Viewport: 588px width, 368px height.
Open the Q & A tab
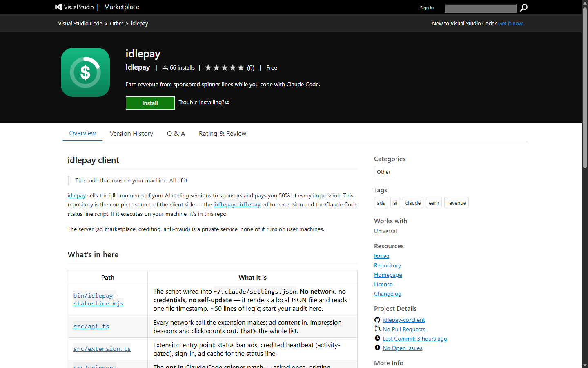click(x=176, y=134)
